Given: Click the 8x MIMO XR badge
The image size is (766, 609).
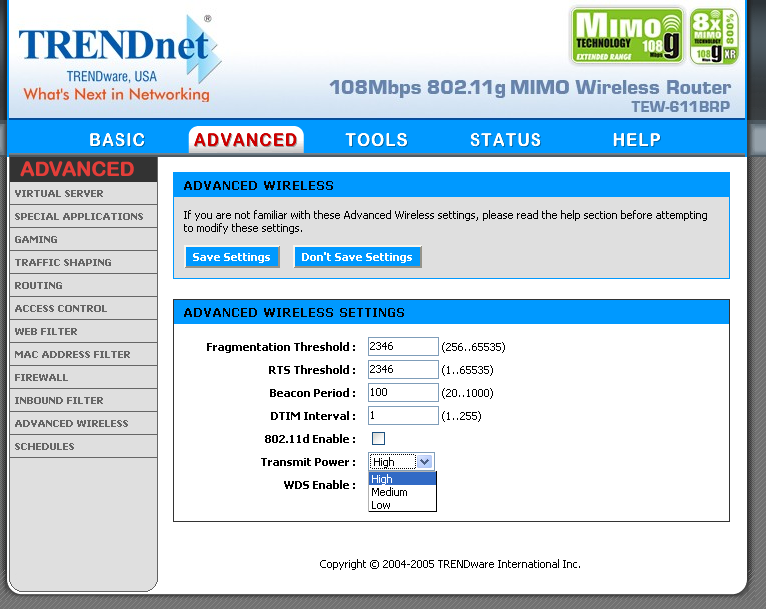Looking at the screenshot, I should pos(714,36).
